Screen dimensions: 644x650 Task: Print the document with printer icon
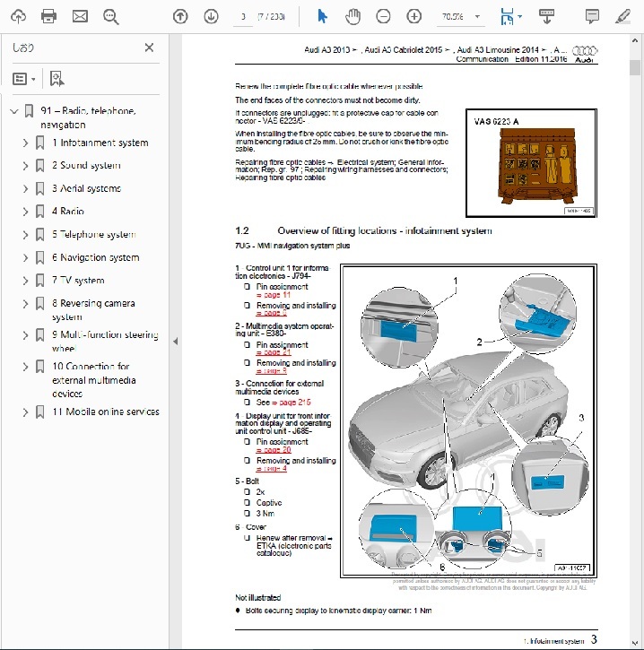(49, 16)
